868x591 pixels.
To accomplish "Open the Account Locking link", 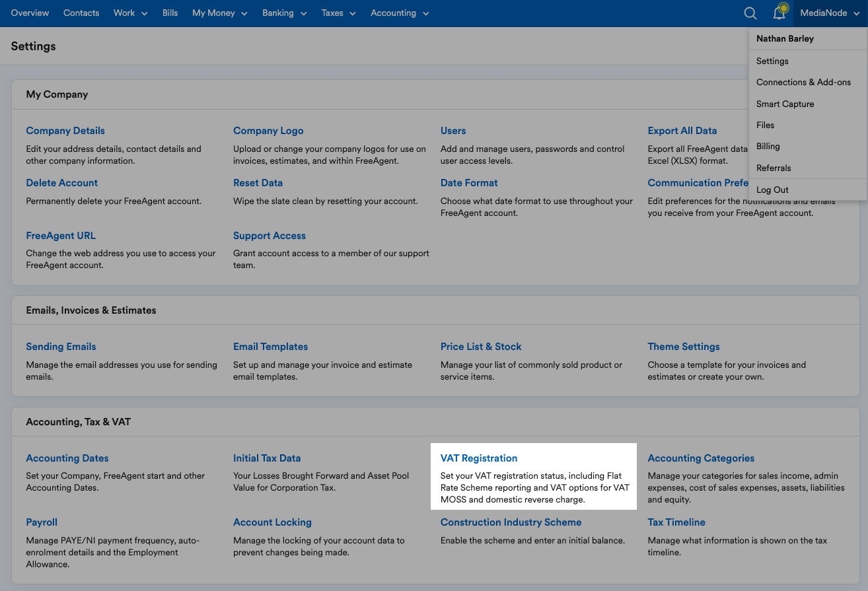I will [x=272, y=522].
